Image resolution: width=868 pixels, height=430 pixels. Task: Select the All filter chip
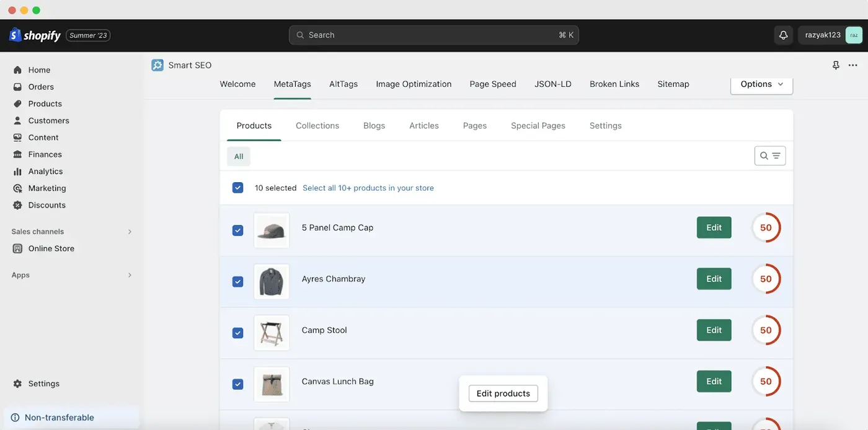tap(239, 156)
